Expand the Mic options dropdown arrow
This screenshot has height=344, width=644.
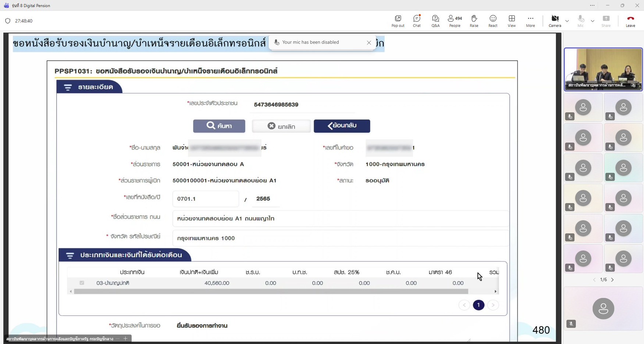click(593, 21)
